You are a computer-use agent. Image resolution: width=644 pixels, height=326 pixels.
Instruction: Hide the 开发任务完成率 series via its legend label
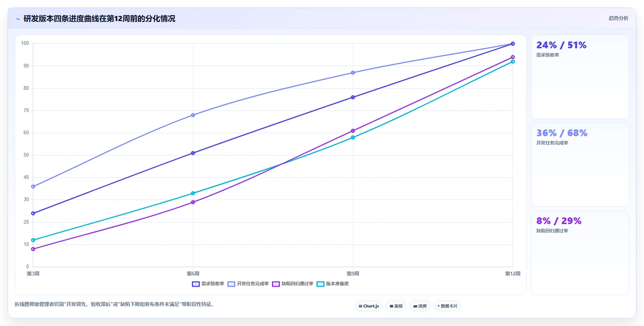pos(253,284)
